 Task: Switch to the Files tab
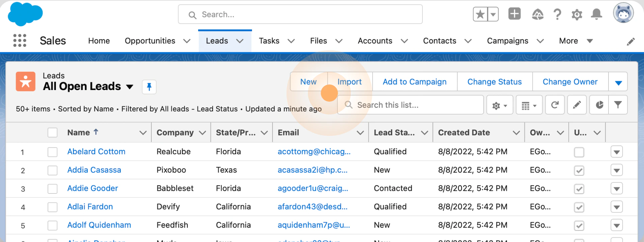coord(319,41)
